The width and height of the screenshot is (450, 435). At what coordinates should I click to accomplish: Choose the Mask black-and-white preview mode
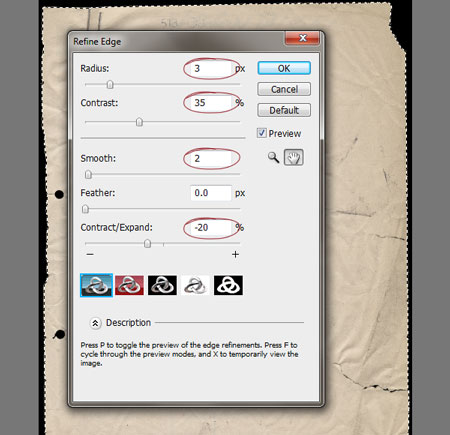[x=228, y=285]
